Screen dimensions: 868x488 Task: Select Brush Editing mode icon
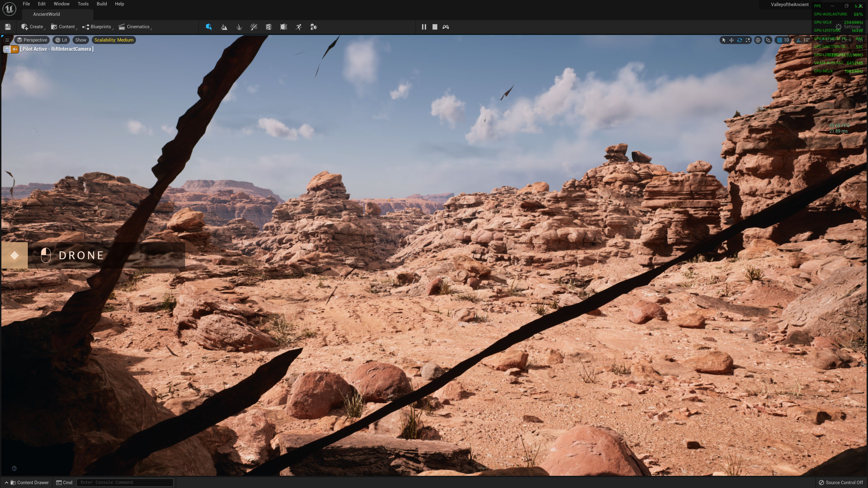pyautogui.click(x=283, y=27)
